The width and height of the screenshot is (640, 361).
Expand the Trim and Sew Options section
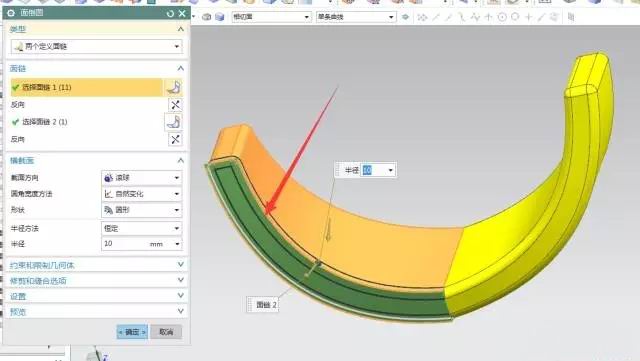tap(97, 281)
